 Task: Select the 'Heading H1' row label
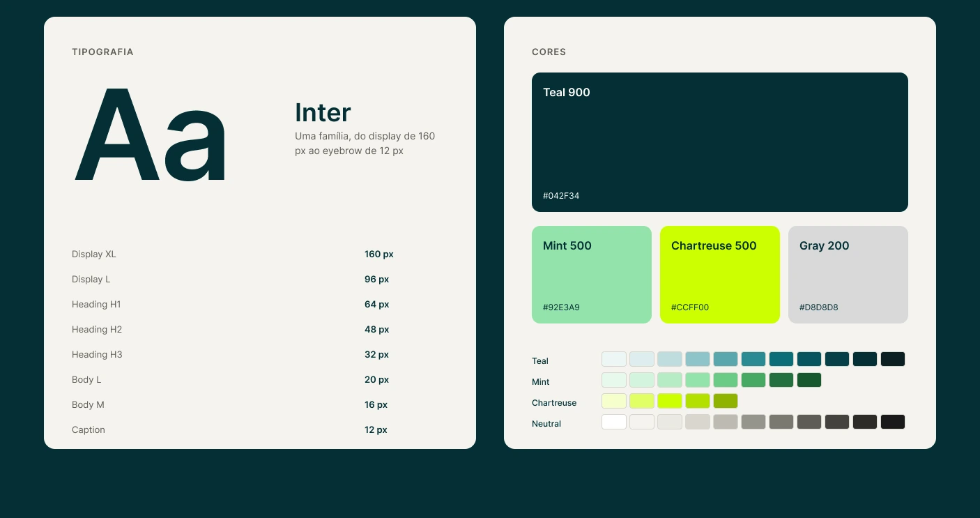[x=96, y=305]
